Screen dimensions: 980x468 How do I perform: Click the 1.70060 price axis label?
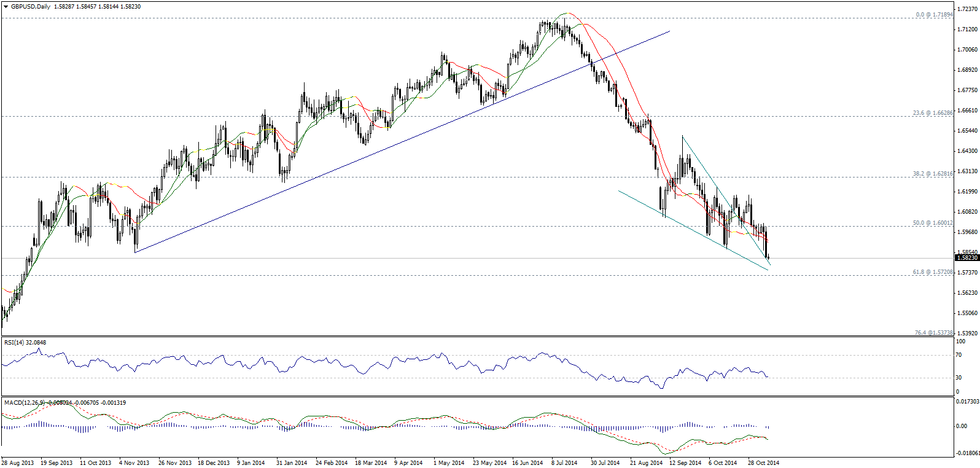[967, 50]
